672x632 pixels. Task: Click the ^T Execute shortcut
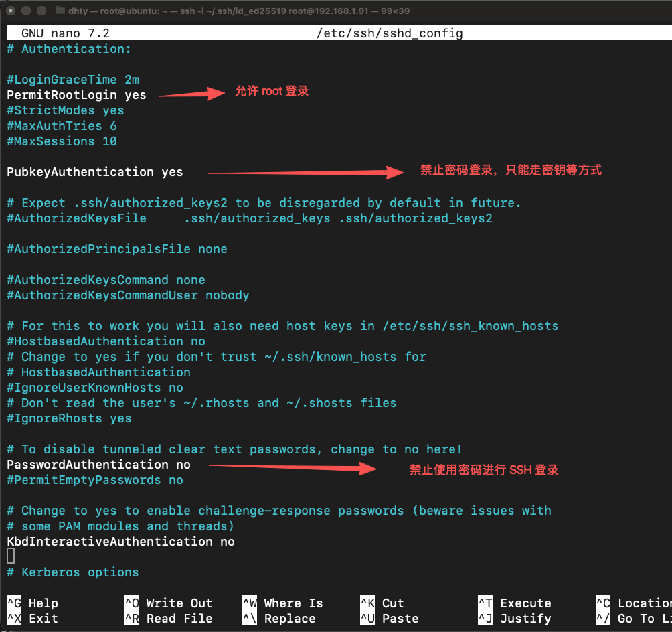[514, 603]
